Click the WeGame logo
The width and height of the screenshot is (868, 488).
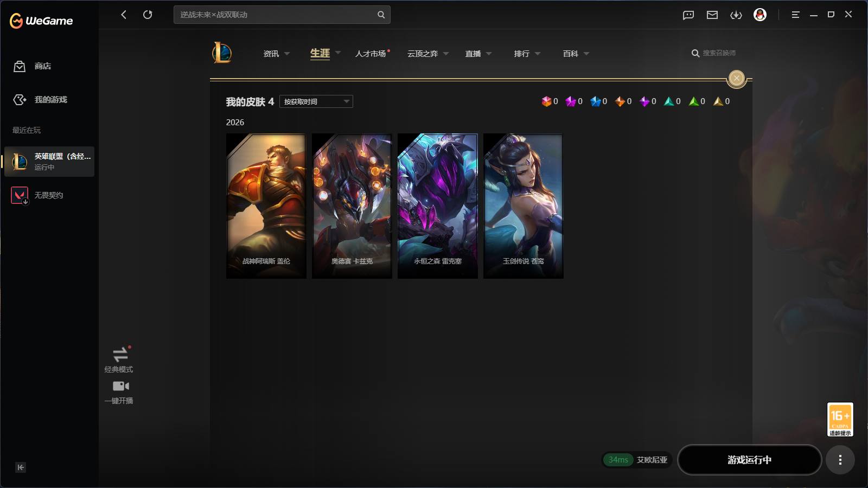pos(41,21)
